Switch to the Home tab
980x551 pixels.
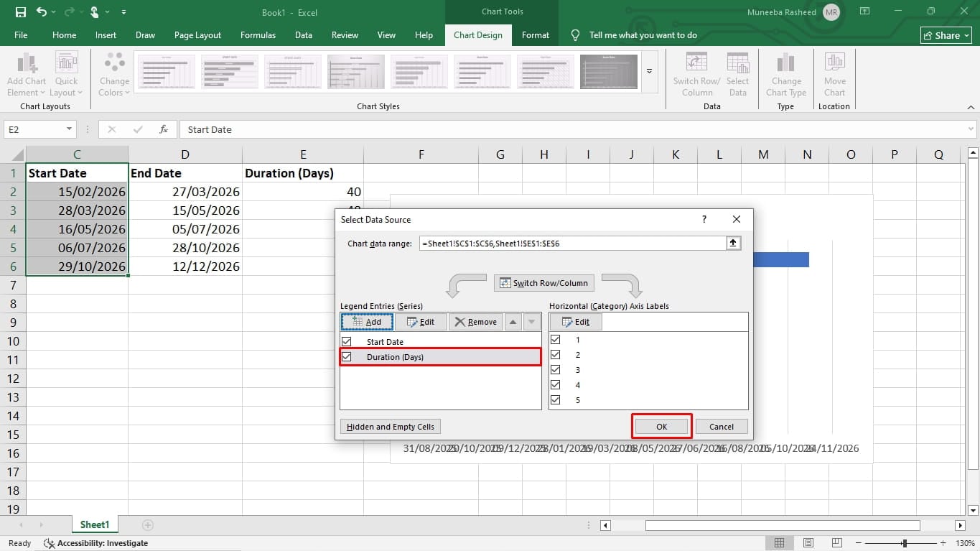click(x=64, y=34)
